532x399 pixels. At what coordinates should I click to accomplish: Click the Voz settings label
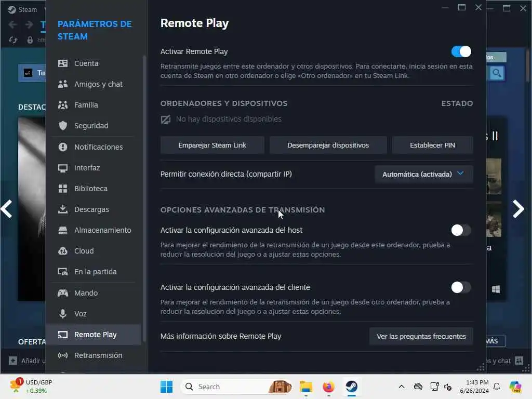click(x=81, y=314)
